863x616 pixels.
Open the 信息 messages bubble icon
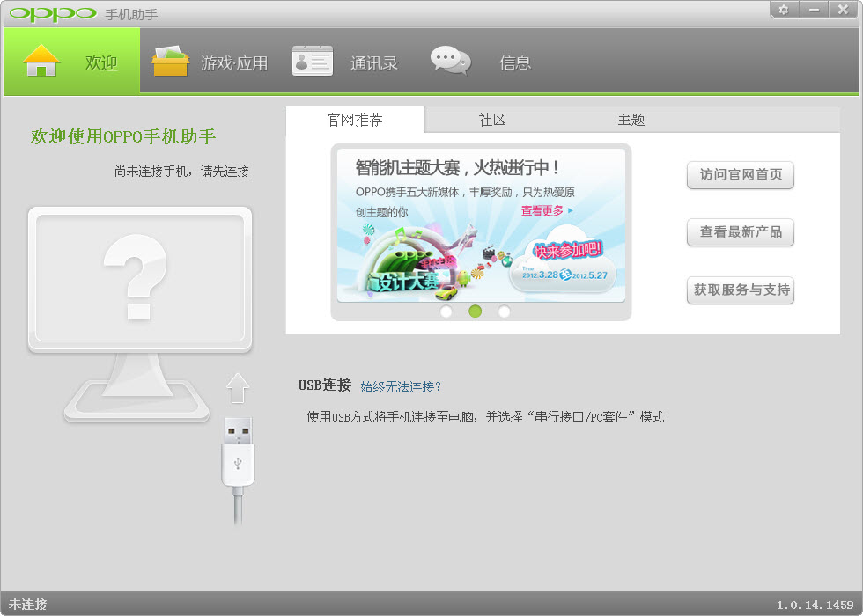449,61
